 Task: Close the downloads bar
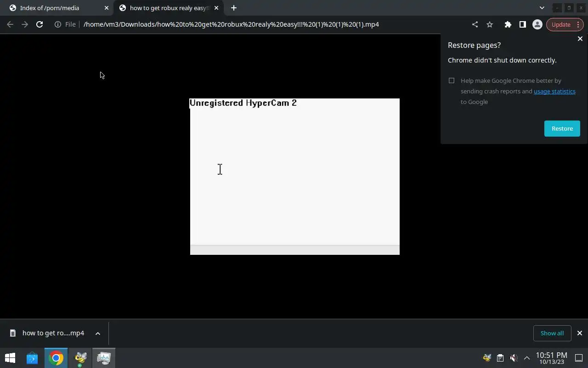click(579, 333)
